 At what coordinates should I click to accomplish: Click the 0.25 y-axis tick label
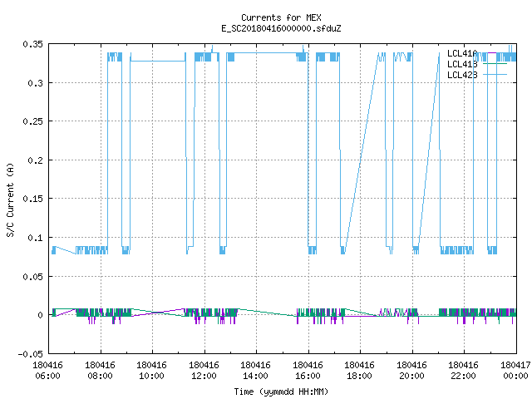[33, 121]
